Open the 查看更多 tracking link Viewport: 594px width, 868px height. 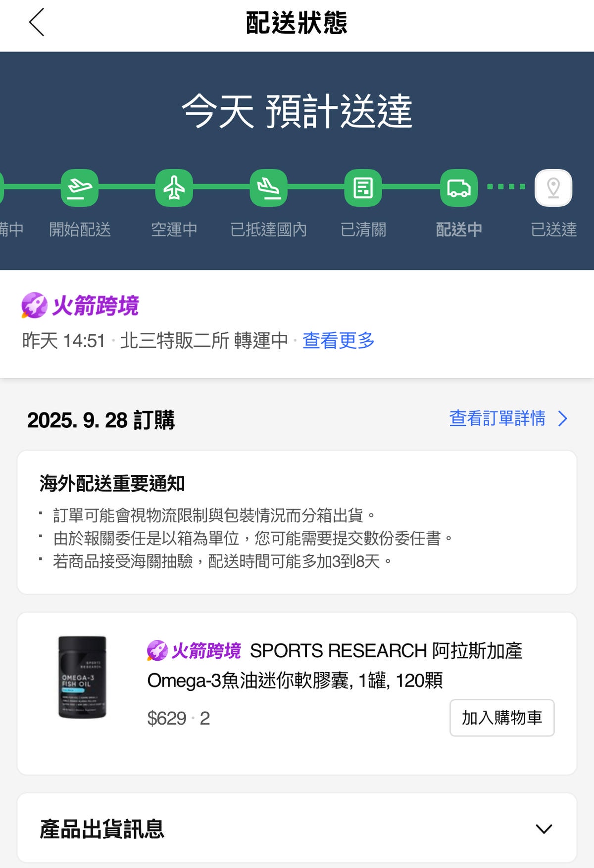[x=338, y=340]
